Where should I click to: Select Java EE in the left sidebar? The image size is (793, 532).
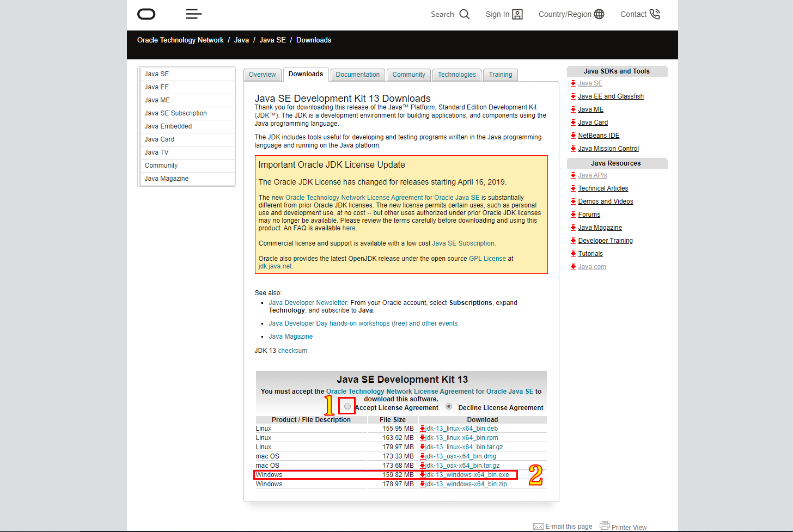(x=187, y=87)
